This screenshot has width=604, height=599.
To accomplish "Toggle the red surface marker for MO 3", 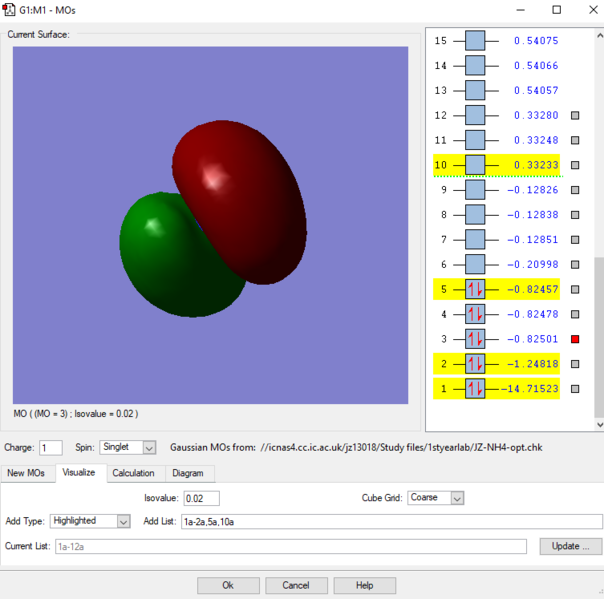I will pyautogui.click(x=575, y=339).
